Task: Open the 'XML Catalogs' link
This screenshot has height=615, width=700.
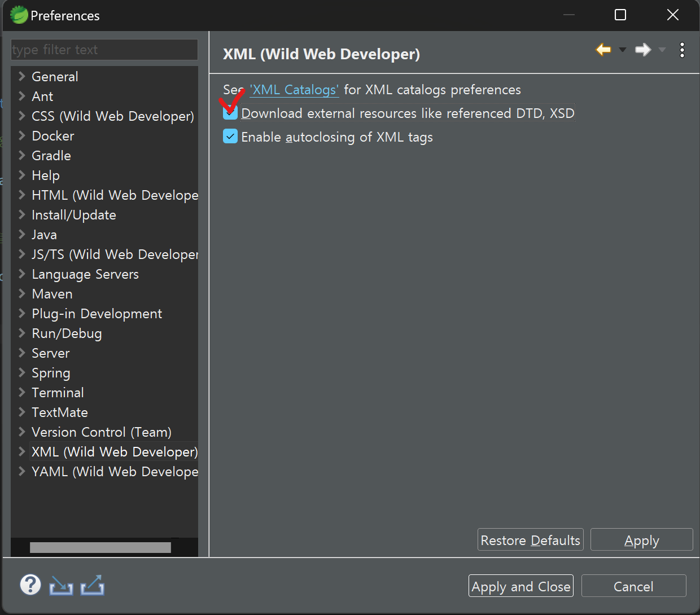Action: 295,90
